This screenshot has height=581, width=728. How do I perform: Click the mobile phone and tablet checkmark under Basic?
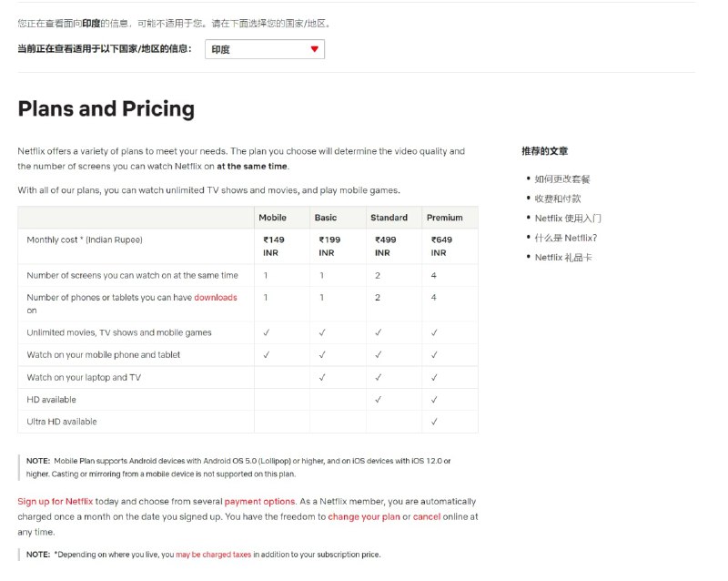(x=322, y=354)
